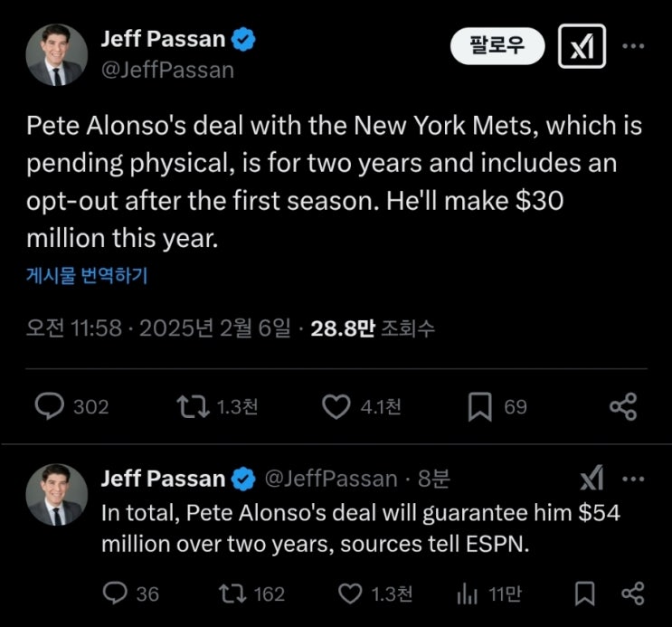672x627 pixels.
Task: Click the reply icon on main post
Action: 48,407
